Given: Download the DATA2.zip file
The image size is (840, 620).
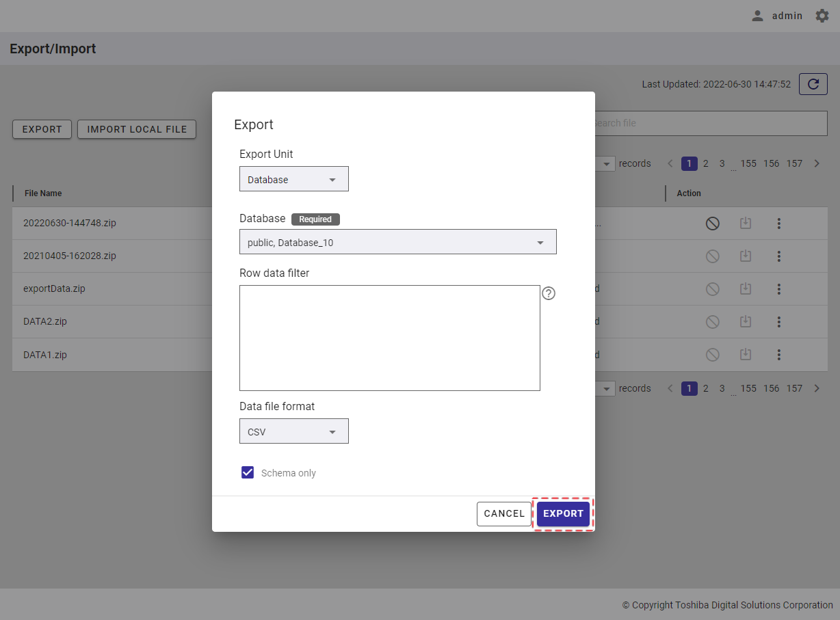Looking at the screenshot, I should [746, 322].
